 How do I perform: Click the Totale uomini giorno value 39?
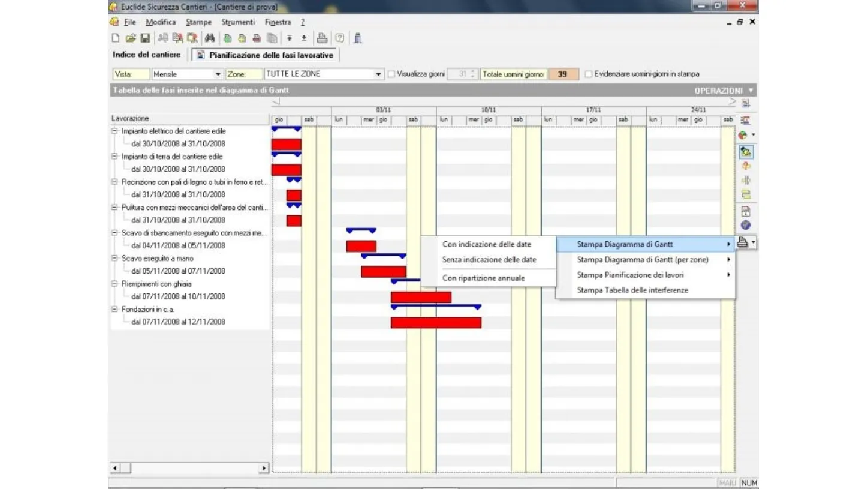pos(563,74)
